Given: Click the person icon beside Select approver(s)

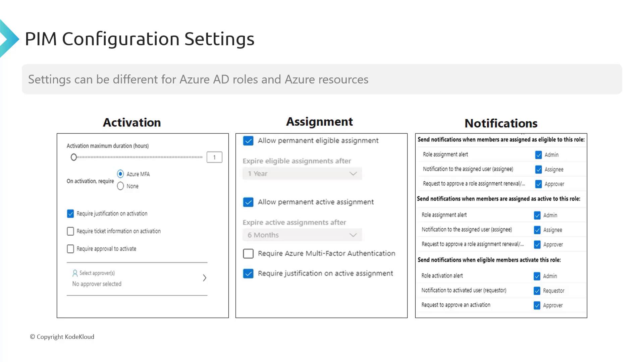Looking at the screenshot, I should tap(75, 273).
